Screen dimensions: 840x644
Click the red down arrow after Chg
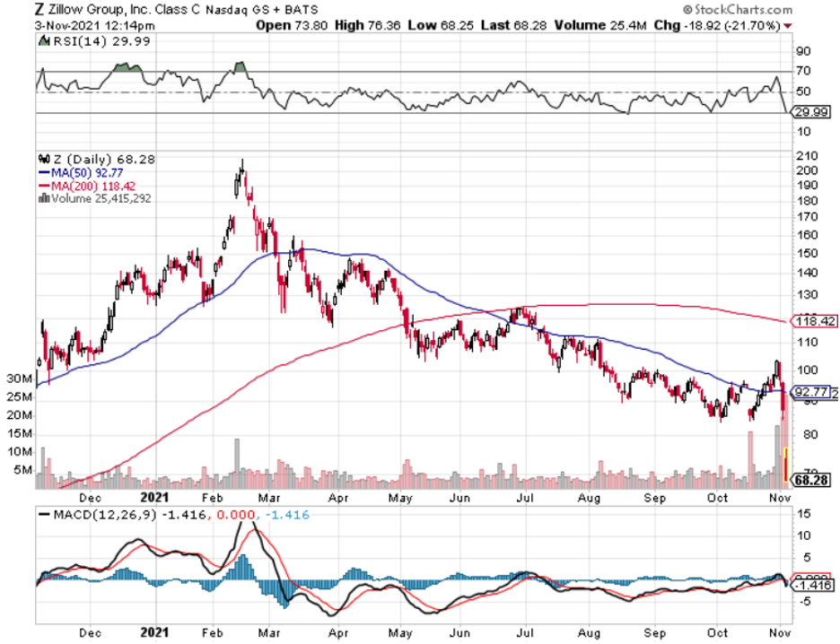(x=788, y=25)
